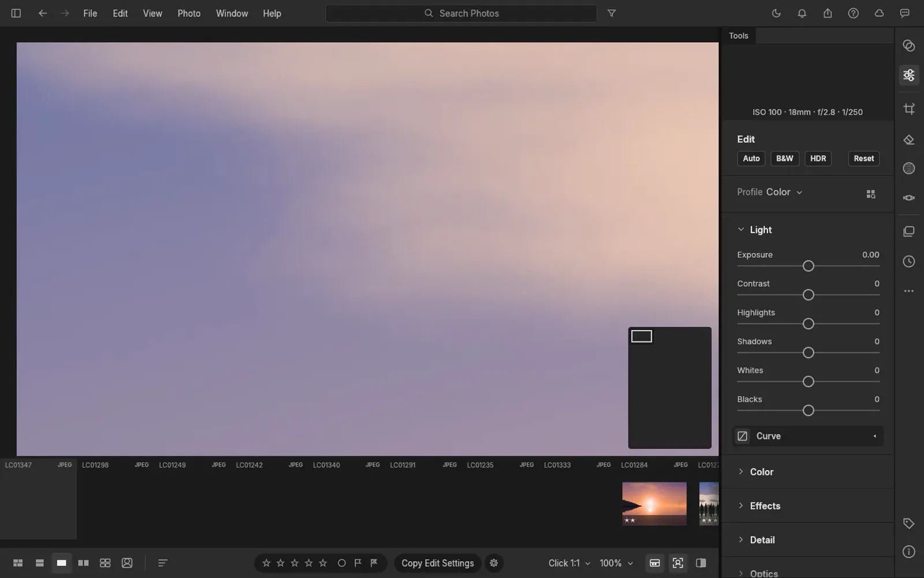This screenshot has height=578, width=924.
Task: Click Copy Edit Settings
Action: point(438,563)
